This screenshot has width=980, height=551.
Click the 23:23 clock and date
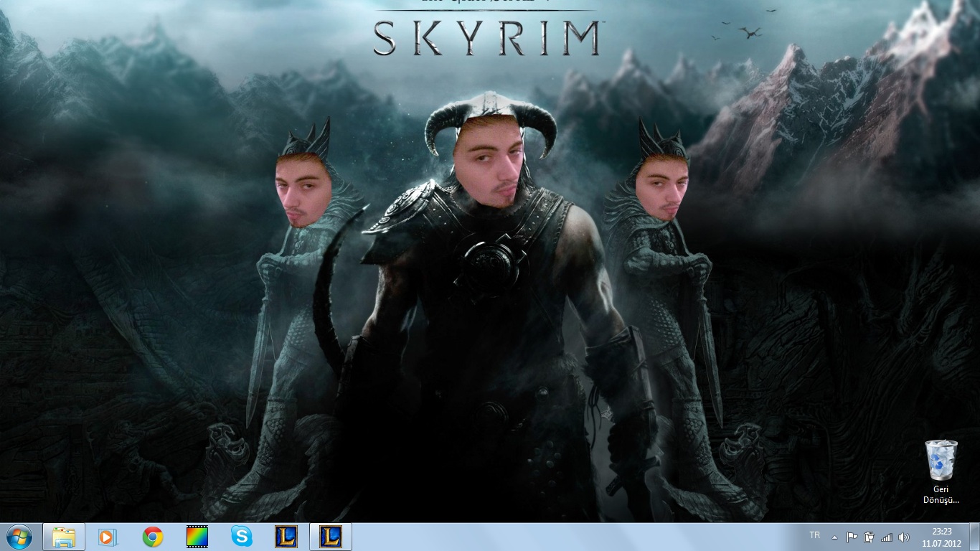941,537
